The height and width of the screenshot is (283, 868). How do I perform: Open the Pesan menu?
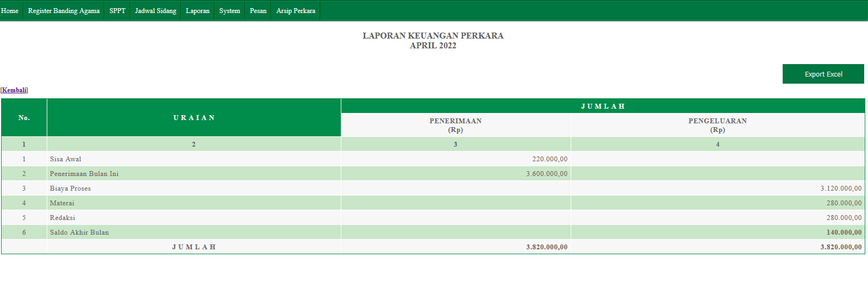tap(258, 11)
